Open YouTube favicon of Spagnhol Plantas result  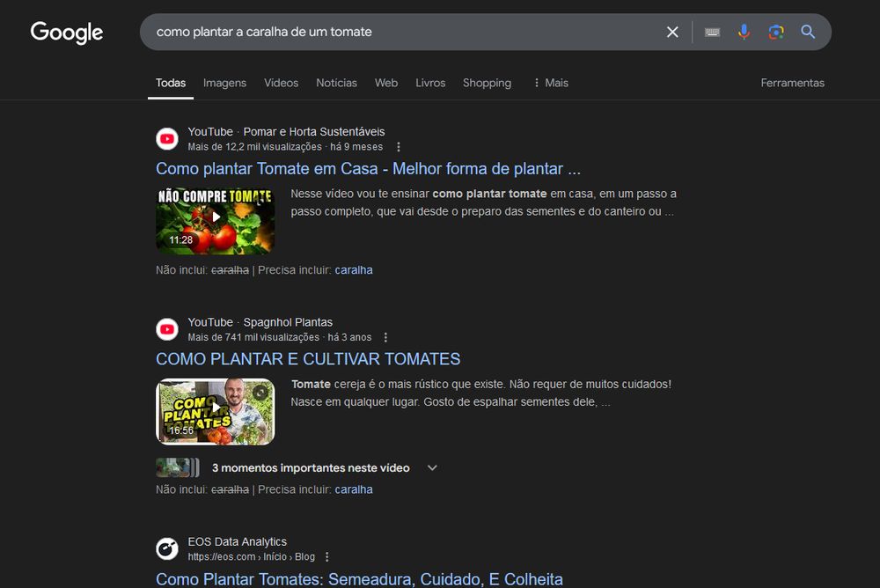pyautogui.click(x=166, y=329)
